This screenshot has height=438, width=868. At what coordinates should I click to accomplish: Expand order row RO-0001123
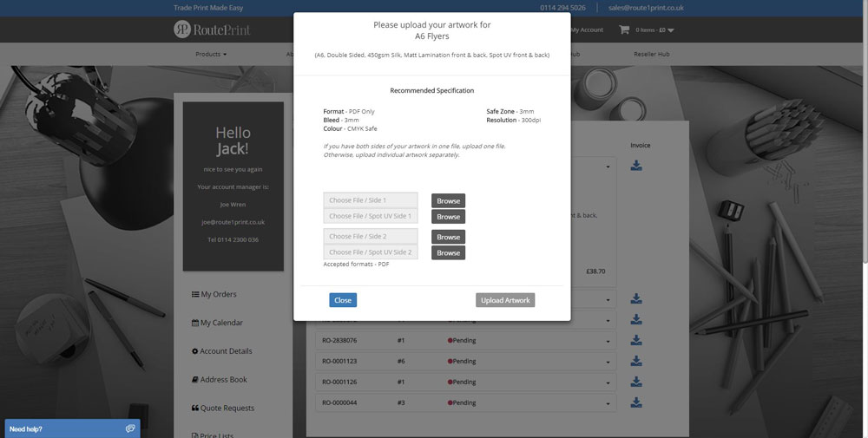tap(608, 363)
